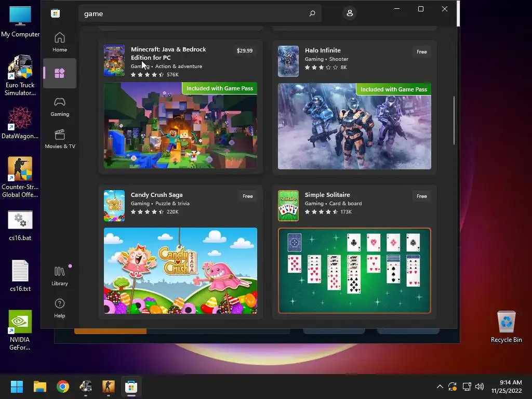Click the Halo Infinite screenshot thumbnail
Image resolution: width=532 pixels, height=399 pixels.
(354, 126)
